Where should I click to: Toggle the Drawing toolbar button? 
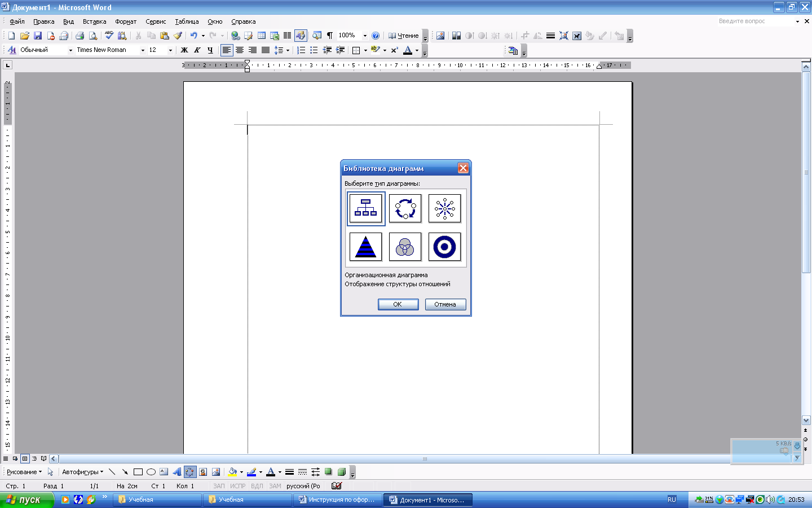point(301,36)
